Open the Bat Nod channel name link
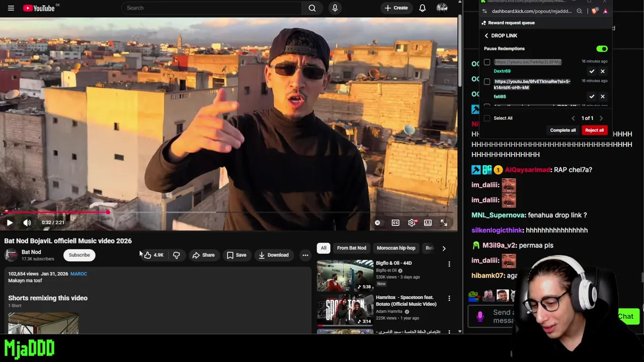Viewport: 644px width, 362px height. [x=31, y=252]
